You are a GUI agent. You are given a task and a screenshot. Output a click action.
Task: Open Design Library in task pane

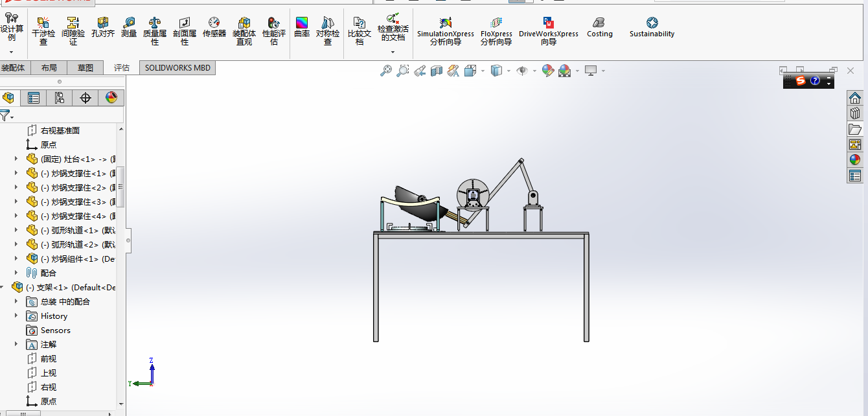click(855, 113)
